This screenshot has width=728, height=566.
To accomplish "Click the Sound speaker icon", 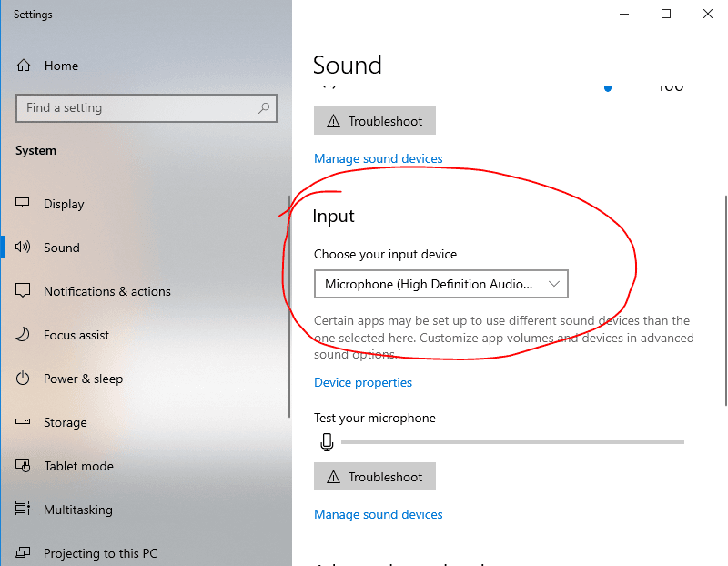I will pyautogui.click(x=22, y=247).
